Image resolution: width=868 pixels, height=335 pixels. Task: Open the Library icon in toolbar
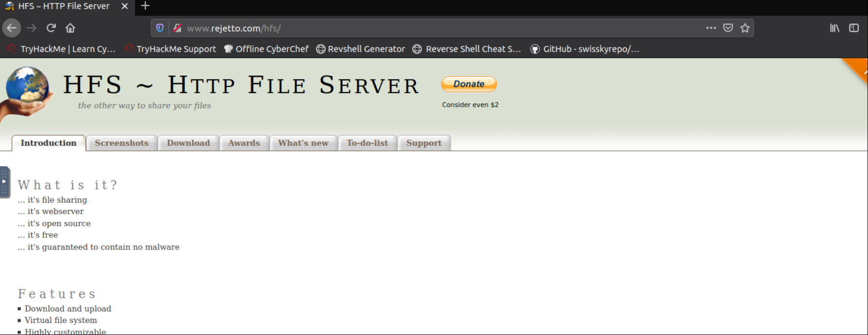(x=835, y=28)
